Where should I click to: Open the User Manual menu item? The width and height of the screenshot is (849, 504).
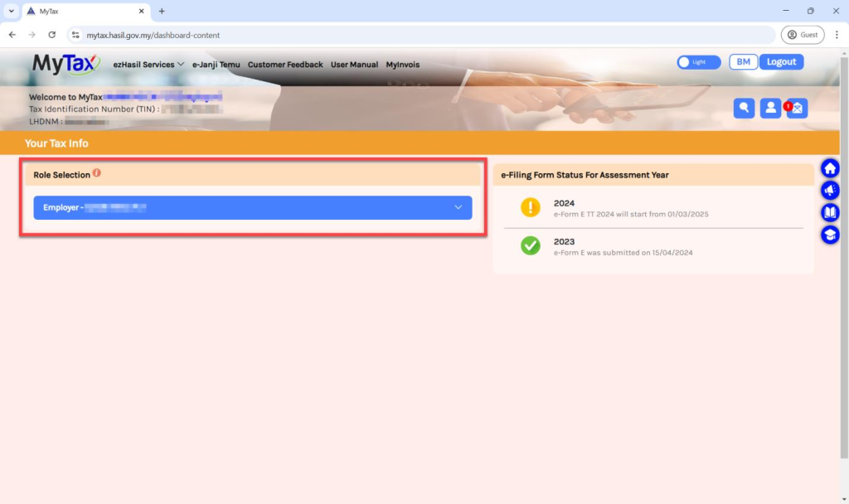click(x=354, y=65)
